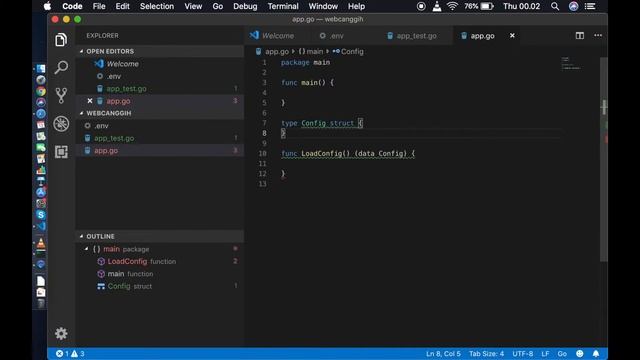
Task: Open the Manage gear icon
Action: click(x=61, y=333)
